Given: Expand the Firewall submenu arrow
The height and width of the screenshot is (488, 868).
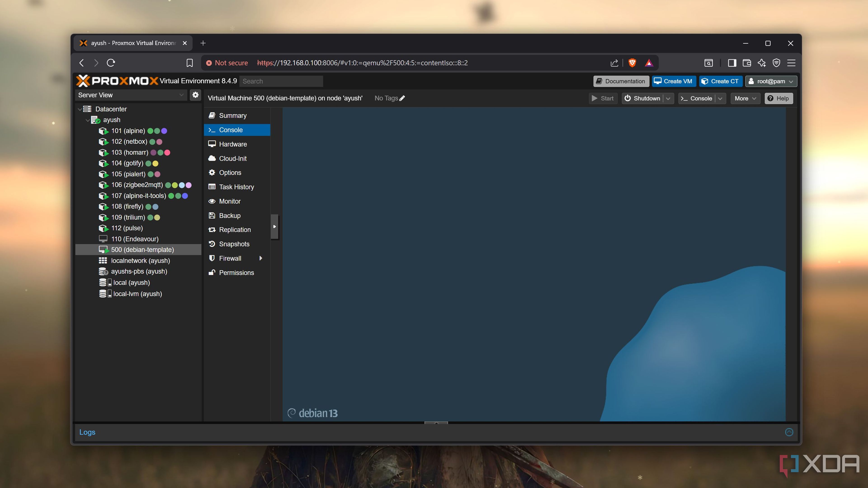Looking at the screenshot, I should (260, 258).
